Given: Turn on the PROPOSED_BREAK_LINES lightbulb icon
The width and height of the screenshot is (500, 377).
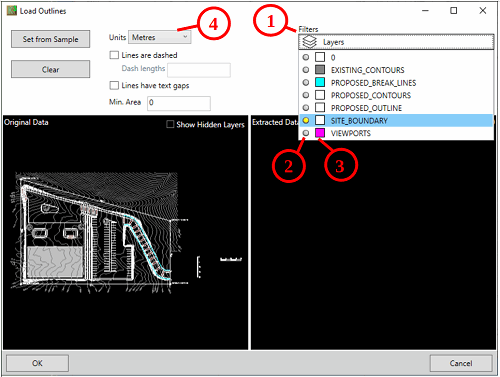Looking at the screenshot, I should (306, 82).
